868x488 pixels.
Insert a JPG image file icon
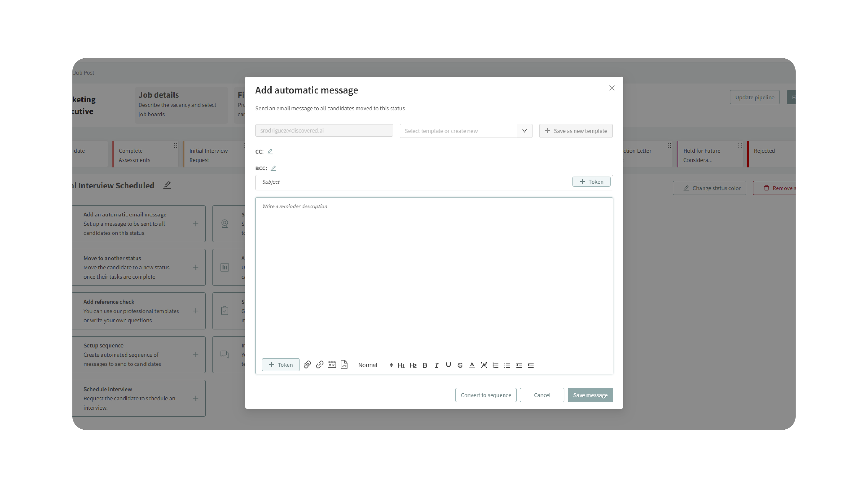pos(344,365)
